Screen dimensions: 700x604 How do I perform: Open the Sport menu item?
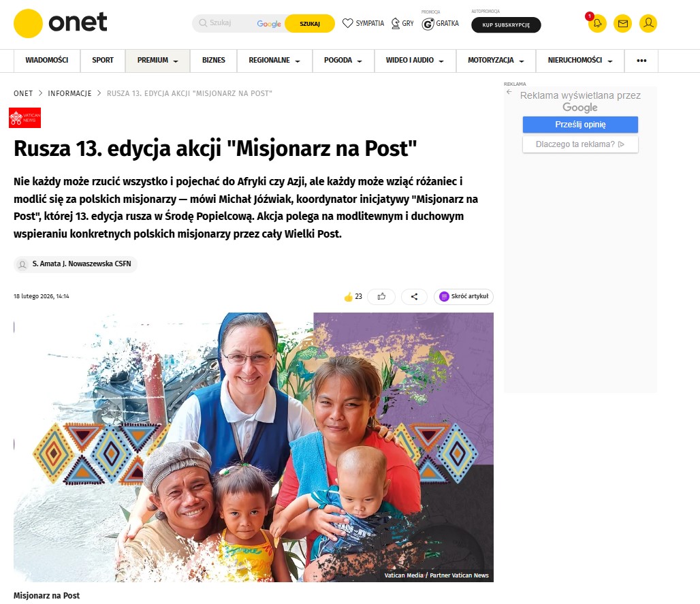103,61
